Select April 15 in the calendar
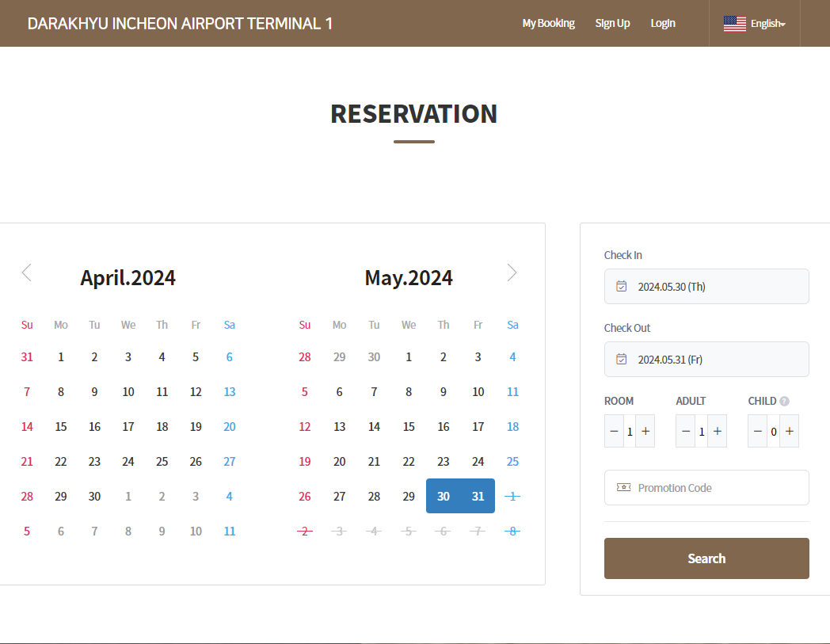The height and width of the screenshot is (644, 830). [61, 427]
